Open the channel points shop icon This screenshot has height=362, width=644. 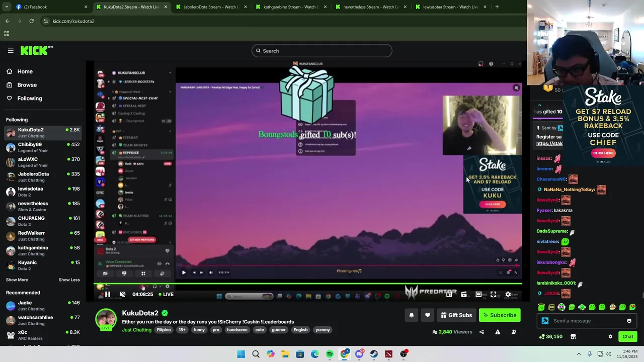click(573, 336)
